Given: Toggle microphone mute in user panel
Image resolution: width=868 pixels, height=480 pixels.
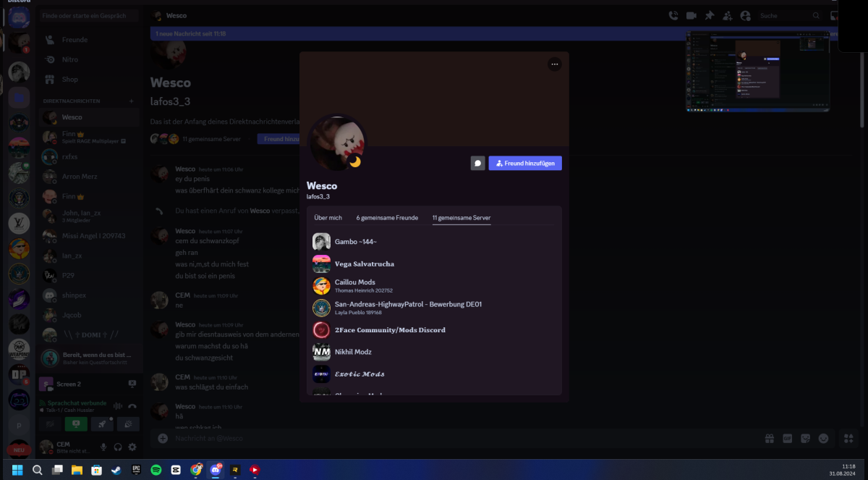Looking at the screenshot, I should (103, 447).
